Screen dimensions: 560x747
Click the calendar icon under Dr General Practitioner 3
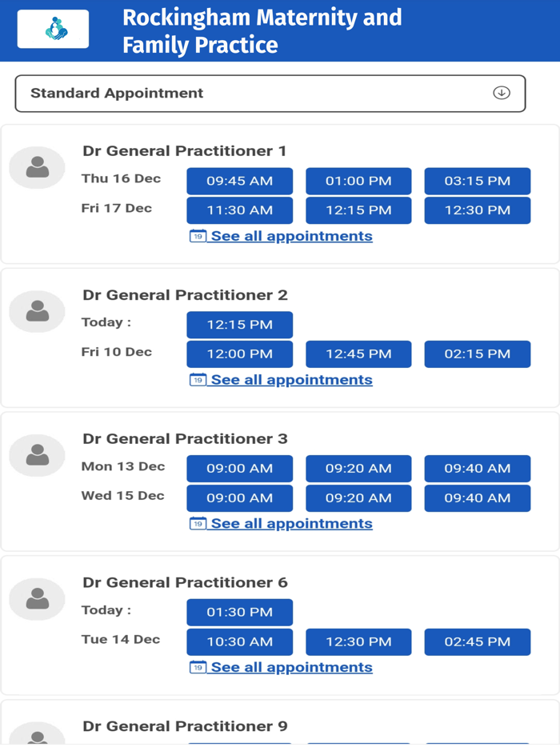click(197, 523)
